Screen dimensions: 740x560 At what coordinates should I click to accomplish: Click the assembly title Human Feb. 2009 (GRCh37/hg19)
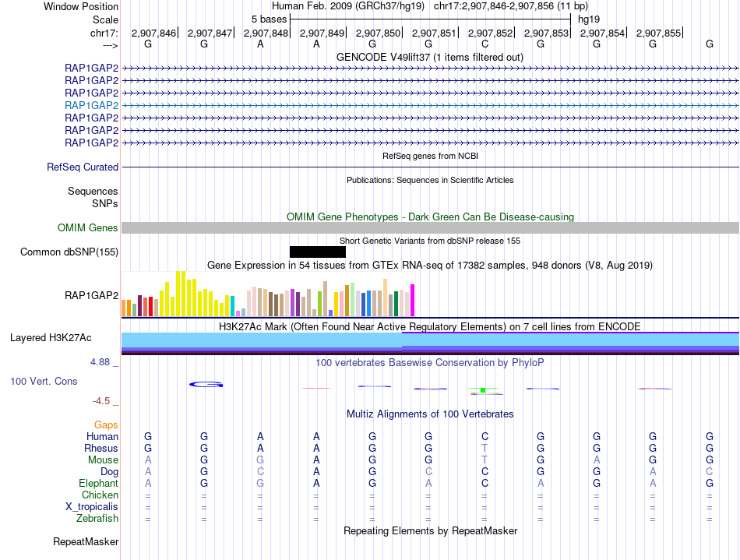[348, 6]
